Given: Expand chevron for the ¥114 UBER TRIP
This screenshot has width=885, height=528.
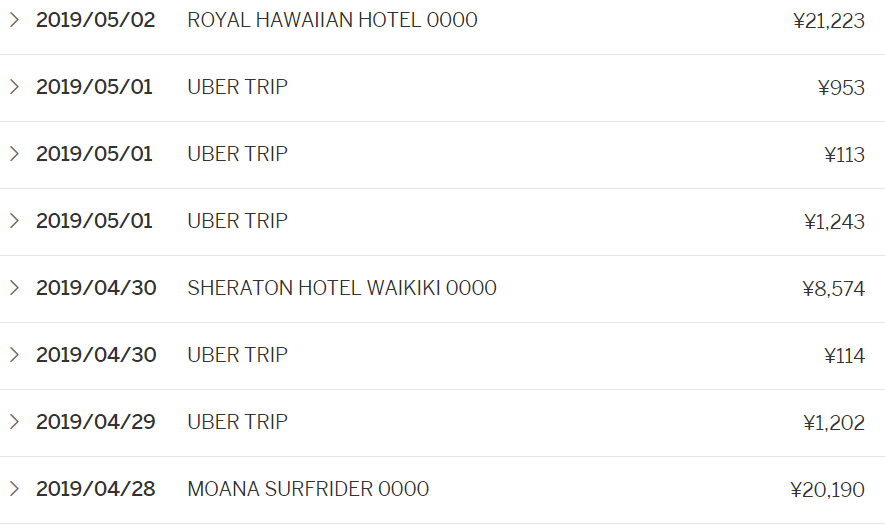Looking at the screenshot, I should (14, 355).
